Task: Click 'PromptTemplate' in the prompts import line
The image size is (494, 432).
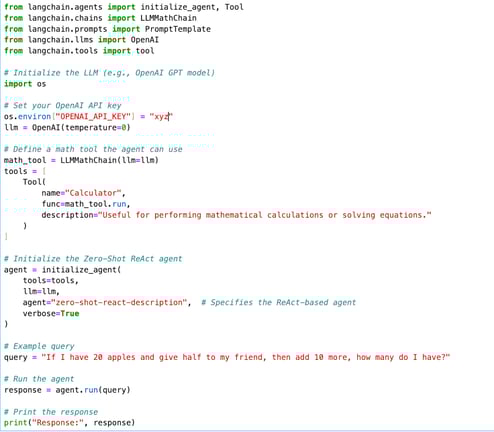Action: pyautogui.click(x=178, y=29)
